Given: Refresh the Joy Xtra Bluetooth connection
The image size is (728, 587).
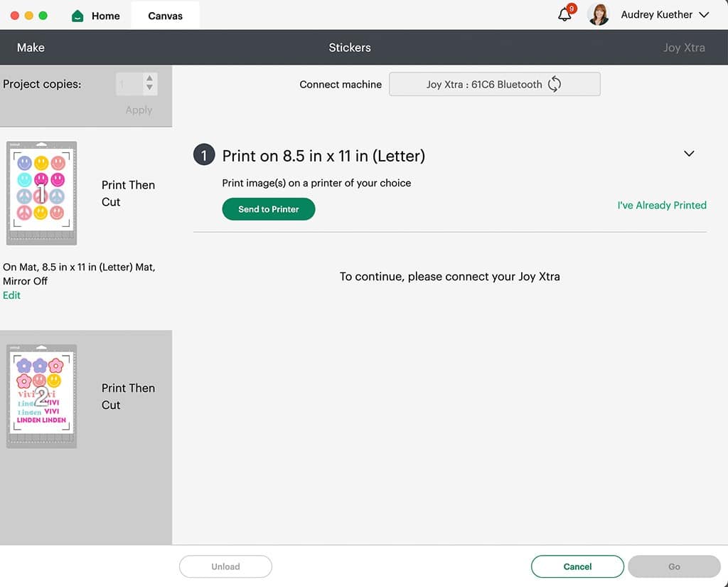Looking at the screenshot, I should click(x=555, y=84).
